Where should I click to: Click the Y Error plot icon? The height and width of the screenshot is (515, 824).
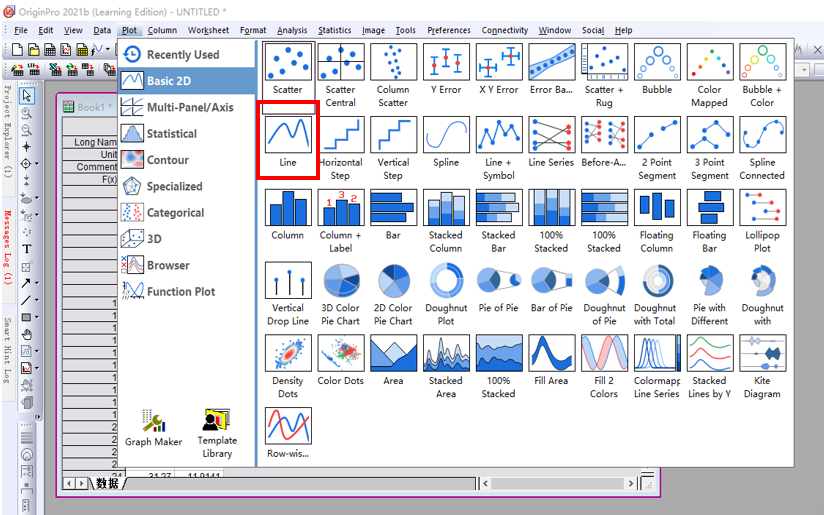coord(446,62)
